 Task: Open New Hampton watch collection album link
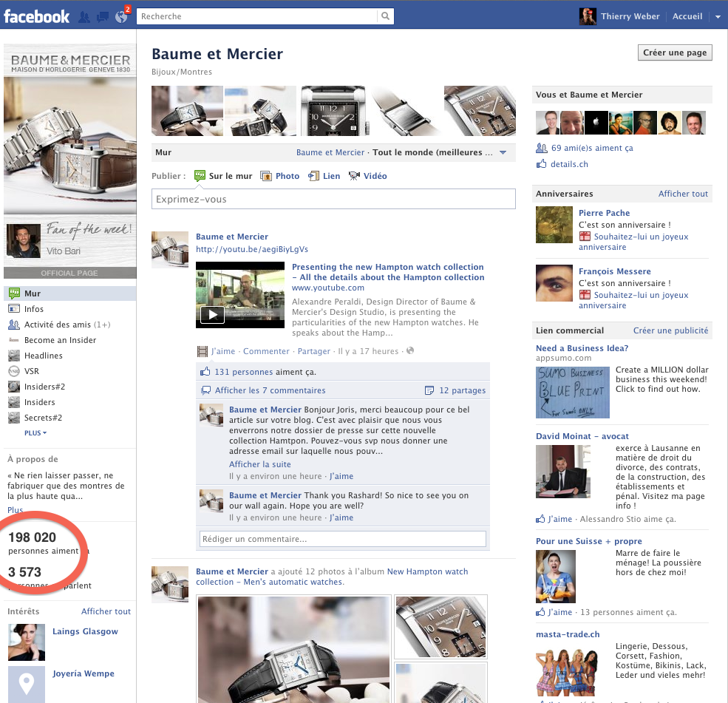click(x=332, y=577)
